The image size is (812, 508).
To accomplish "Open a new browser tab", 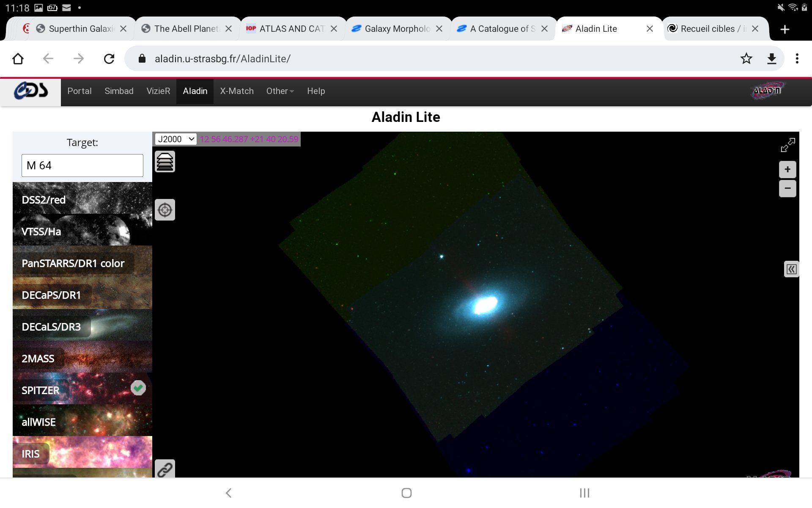I will click(x=785, y=29).
